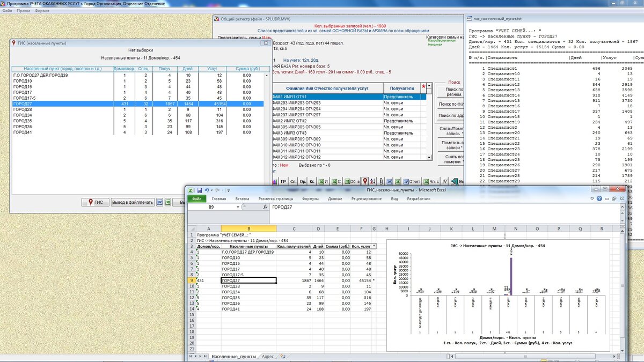This screenshot has width=644, height=362.
Task: Click Excel row header 9
Action: (191, 280)
